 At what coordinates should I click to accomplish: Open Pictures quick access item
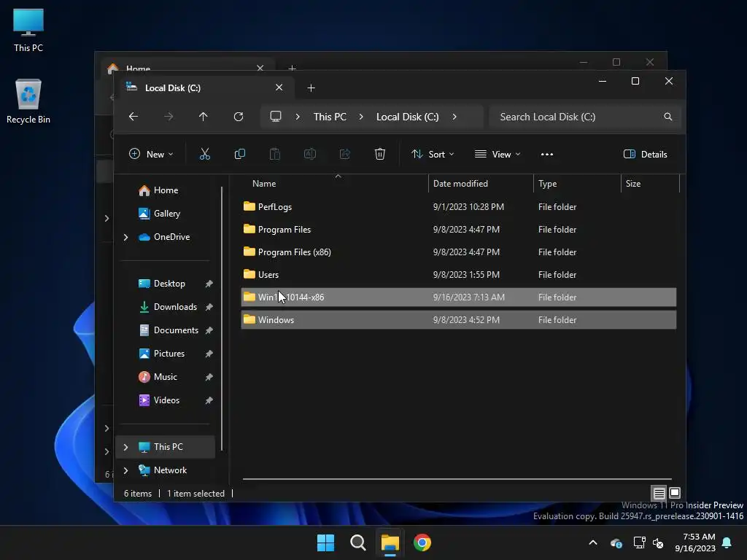169,354
